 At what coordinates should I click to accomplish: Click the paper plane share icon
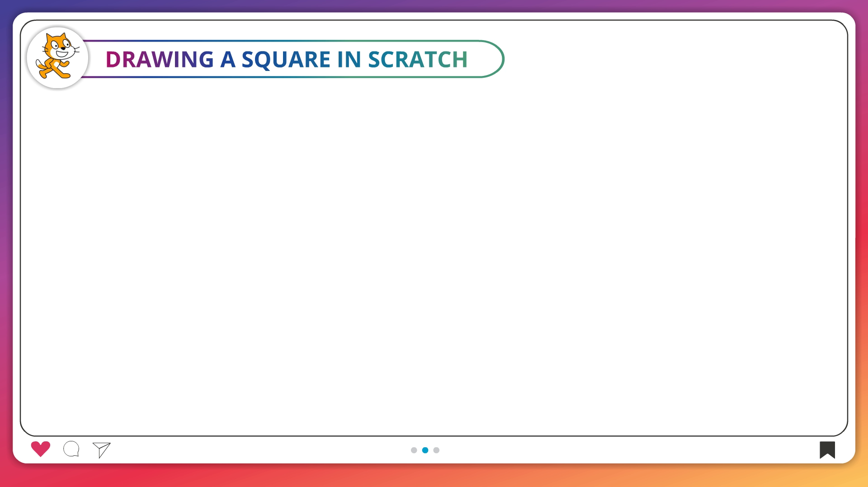102,450
